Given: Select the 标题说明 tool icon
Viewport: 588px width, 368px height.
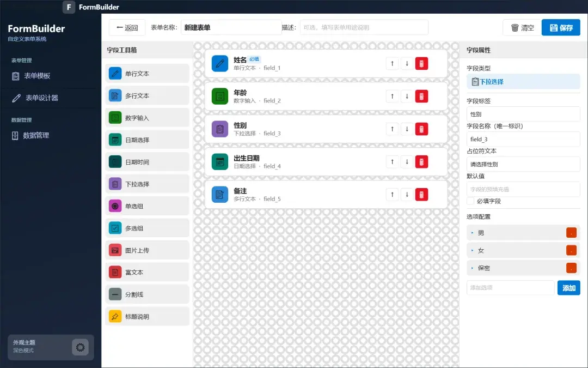Looking at the screenshot, I should pyautogui.click(x=115, y=317).
